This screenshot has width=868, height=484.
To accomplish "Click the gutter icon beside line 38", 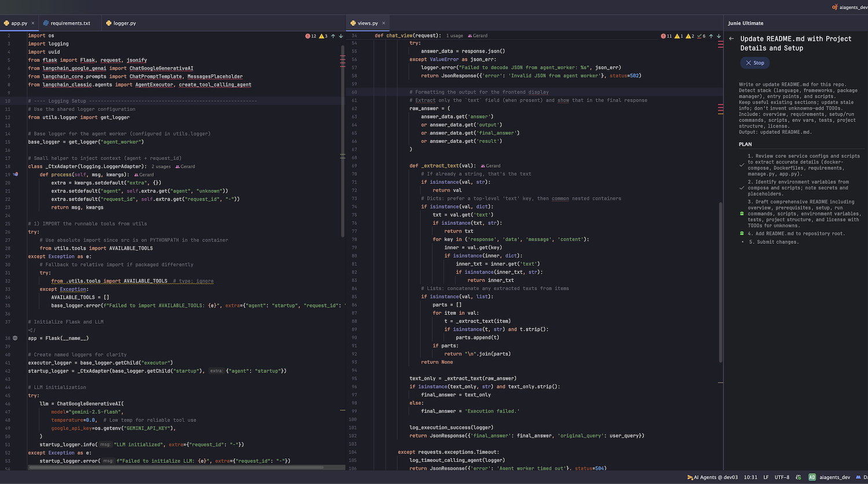I will (x=16, y=338).
